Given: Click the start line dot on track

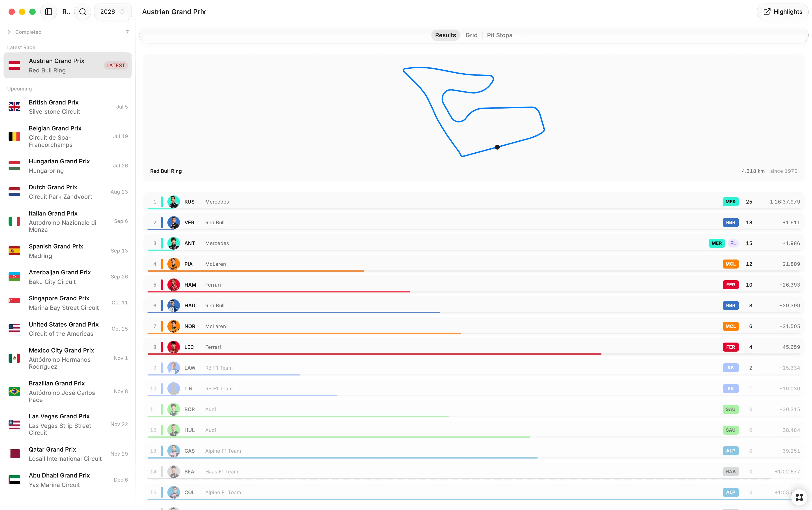Looking at the screenshot, I should pos(497,147).
